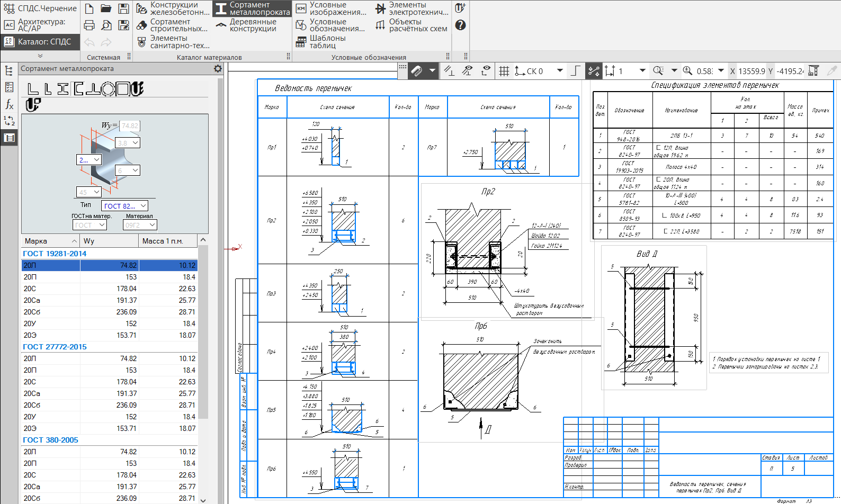Click the Help question mark icon
Viewport: 841px width, 504px height.
coord(460,25)
